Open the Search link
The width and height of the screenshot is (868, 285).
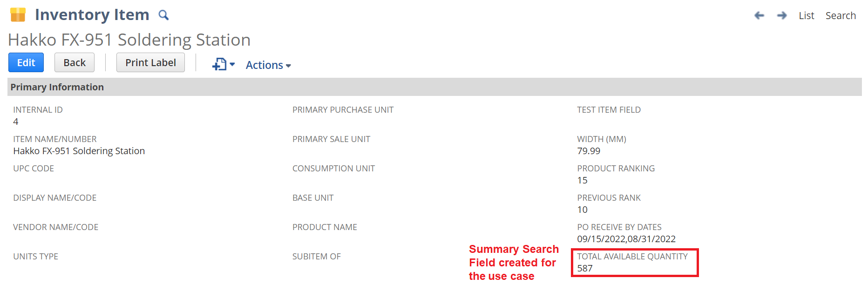tap(841, 15)
